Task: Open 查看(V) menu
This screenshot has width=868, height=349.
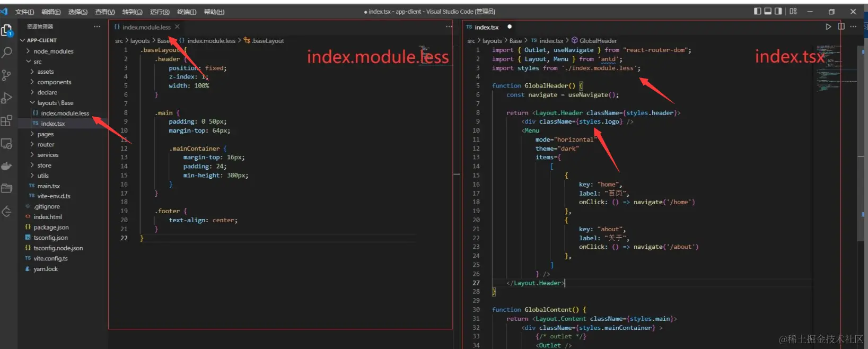Action: coord(105,12)
